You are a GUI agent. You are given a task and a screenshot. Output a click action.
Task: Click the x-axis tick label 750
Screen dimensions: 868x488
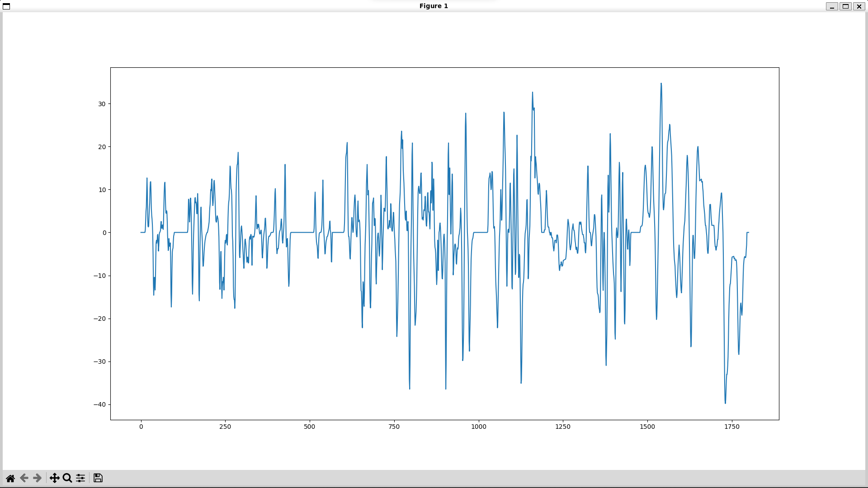pyautogui.click(x=394, y=427)
